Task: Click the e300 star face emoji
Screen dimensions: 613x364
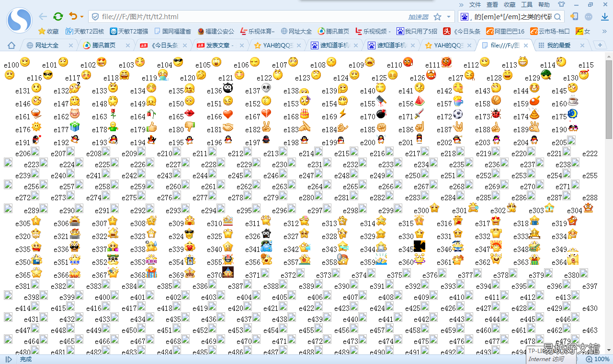Action: tap(434, 207)
